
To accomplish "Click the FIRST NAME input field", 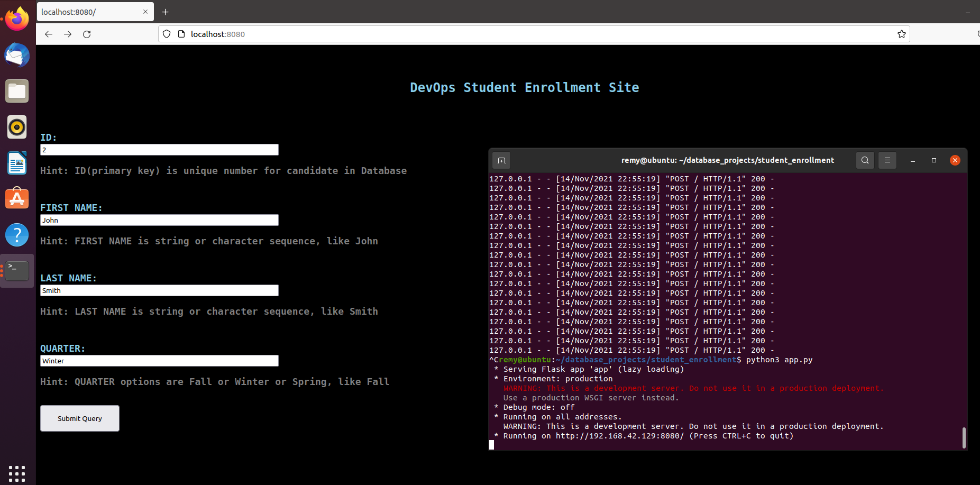I will [x=159, y=220].
